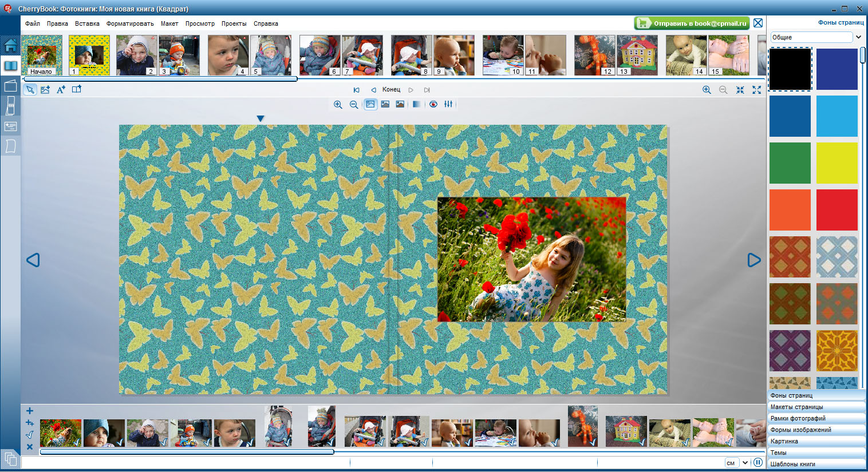Show next spread with large right arrow

click(x=754, y=260)
